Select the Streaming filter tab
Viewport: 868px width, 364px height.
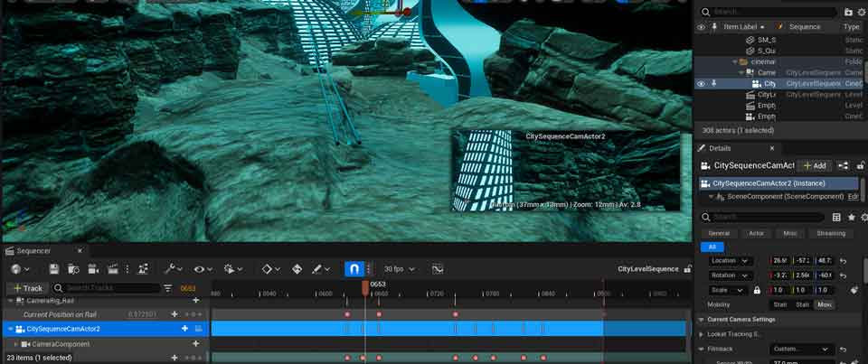coord(831,233)
